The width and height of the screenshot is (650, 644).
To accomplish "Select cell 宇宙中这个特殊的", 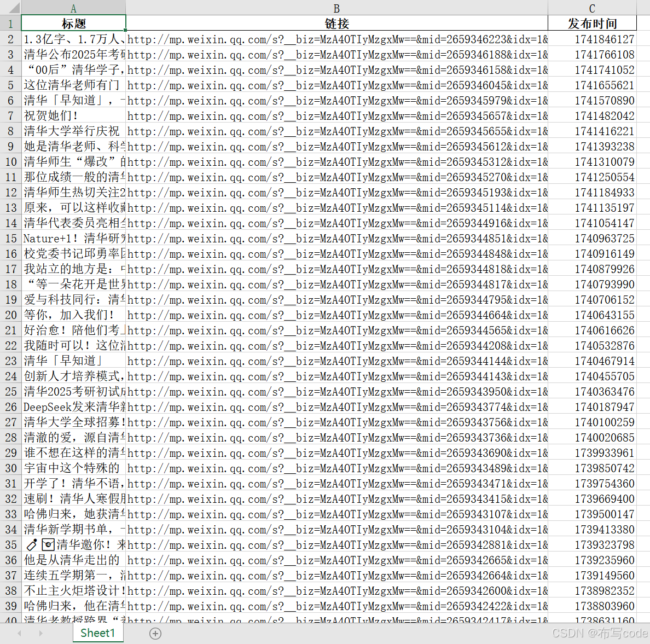I will 73,468.
